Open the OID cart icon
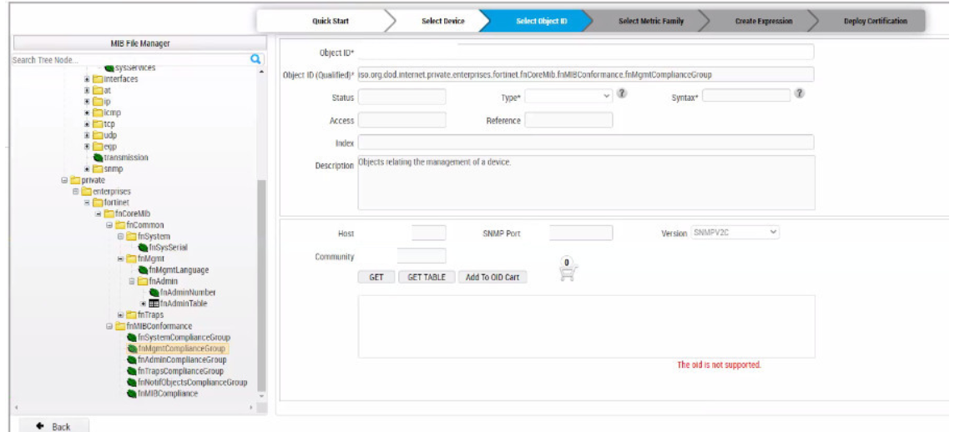This screenshot has width=980, height=432. [x=567, y=269]
